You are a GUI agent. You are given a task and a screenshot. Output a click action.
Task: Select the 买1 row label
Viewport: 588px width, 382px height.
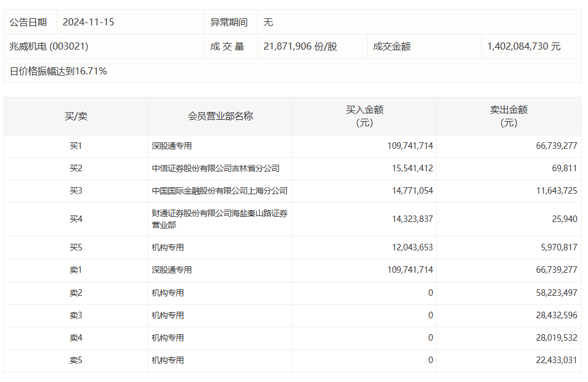click(x=76, y=146)
